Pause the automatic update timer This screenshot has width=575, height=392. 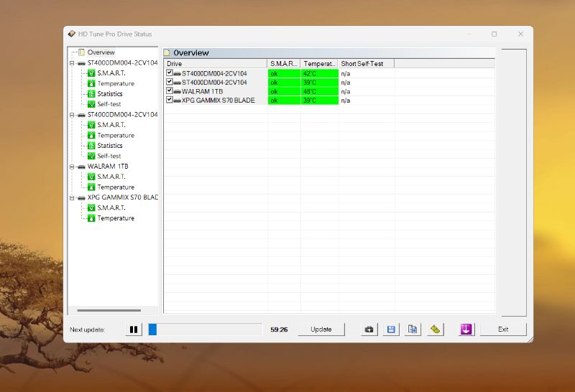point(134,330)
